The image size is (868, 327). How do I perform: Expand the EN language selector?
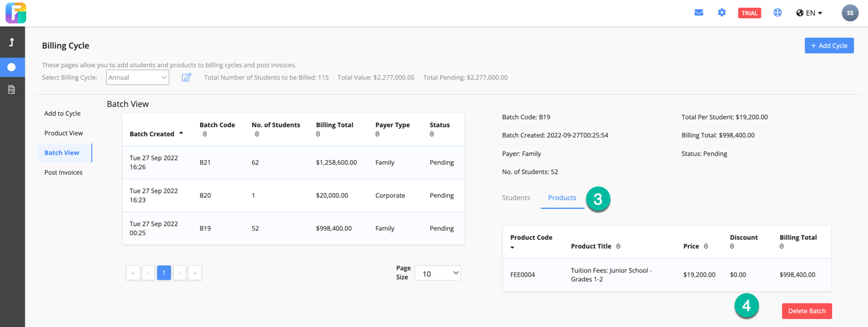[809, 13]
